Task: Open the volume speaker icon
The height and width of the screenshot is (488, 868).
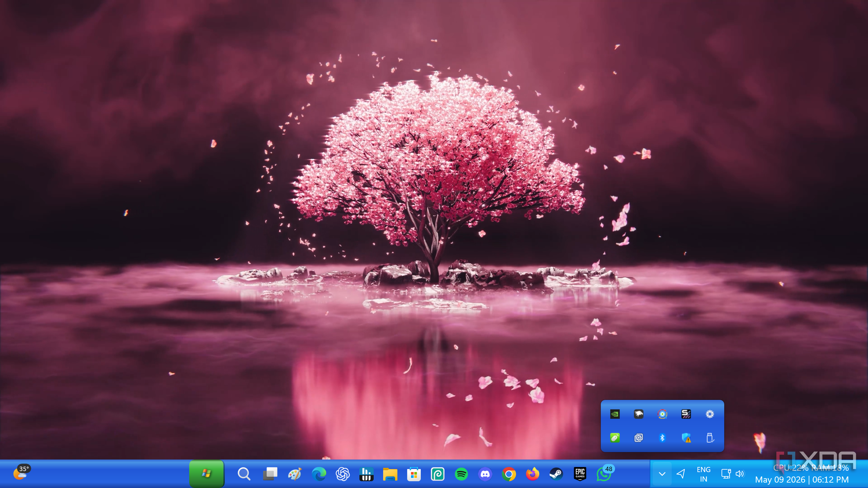Action: point(740,474)
